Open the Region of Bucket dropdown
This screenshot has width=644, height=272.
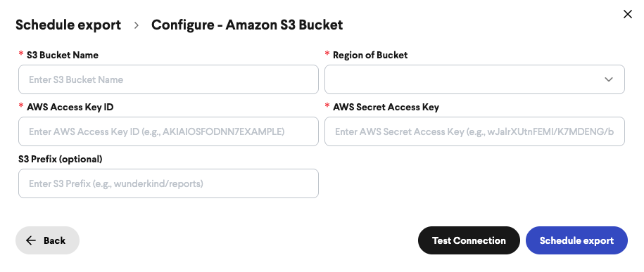coord(474,79)
